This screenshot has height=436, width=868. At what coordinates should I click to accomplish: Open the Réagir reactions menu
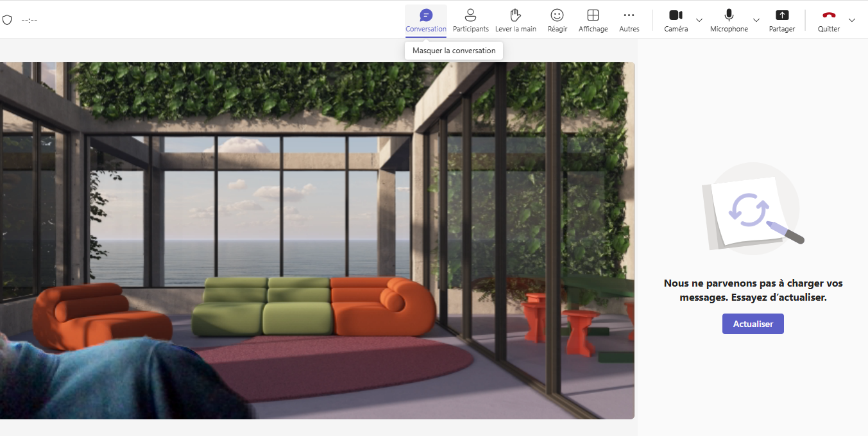pyautogui.click(x=557, y=21)
